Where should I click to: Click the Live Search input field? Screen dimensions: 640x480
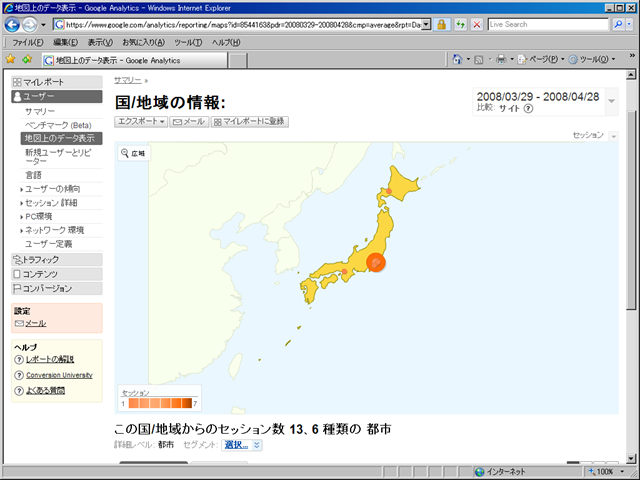pos(548,24)
